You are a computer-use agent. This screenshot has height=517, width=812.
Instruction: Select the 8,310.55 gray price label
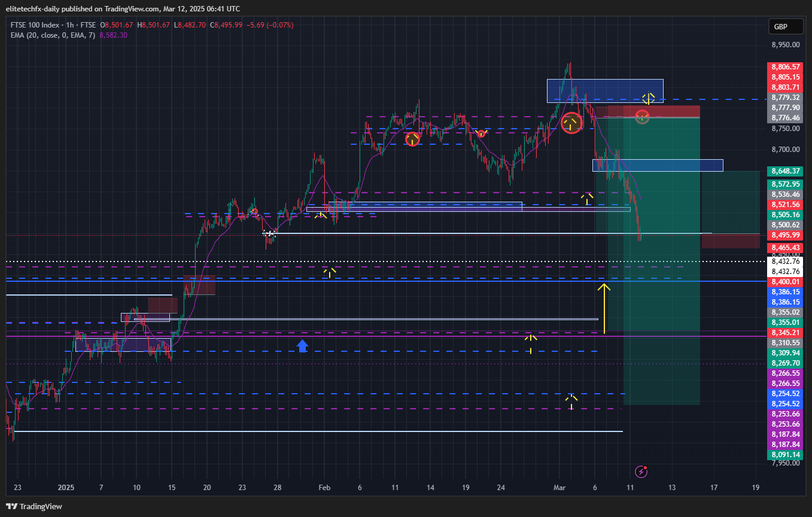pyautogui.click(x=786, y=343)
